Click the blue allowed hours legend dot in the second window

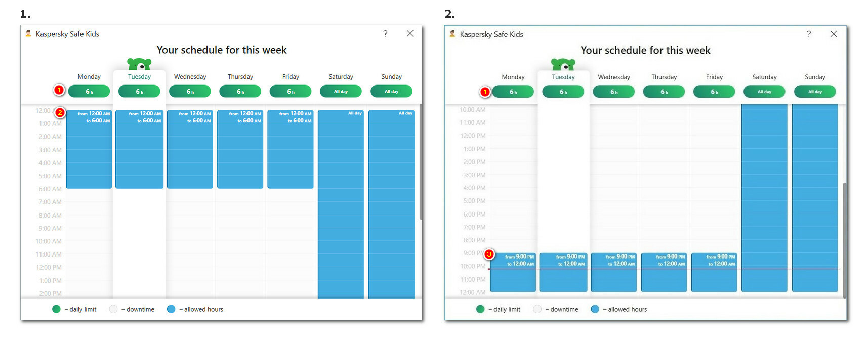tap(595, 309)
